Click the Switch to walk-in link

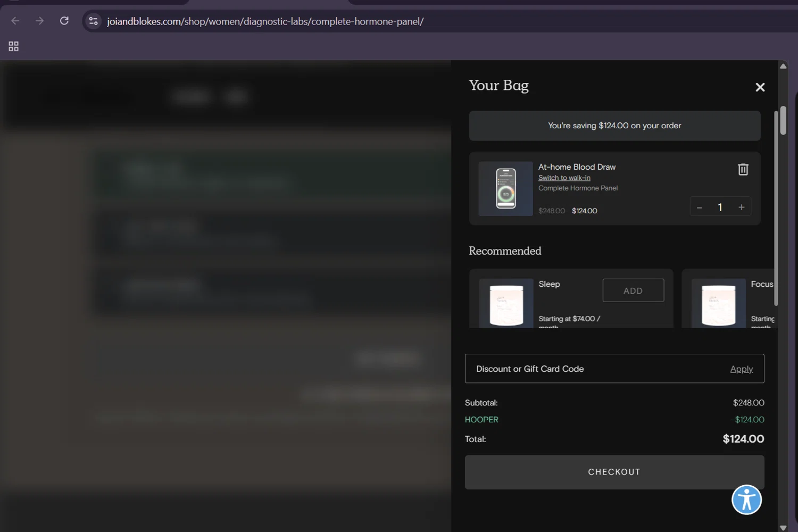[564, 178]
